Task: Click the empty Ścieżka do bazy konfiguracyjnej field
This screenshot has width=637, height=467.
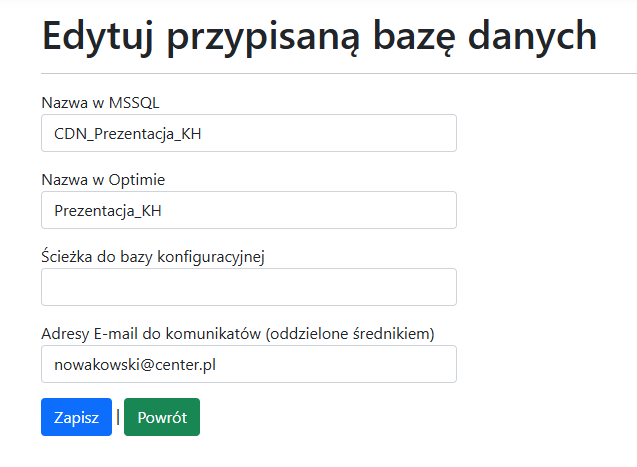Action: (x=248, y=287)
